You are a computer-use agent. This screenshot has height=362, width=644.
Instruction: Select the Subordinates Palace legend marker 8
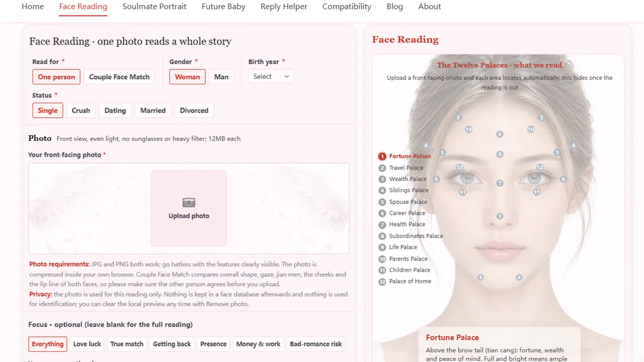382,236
